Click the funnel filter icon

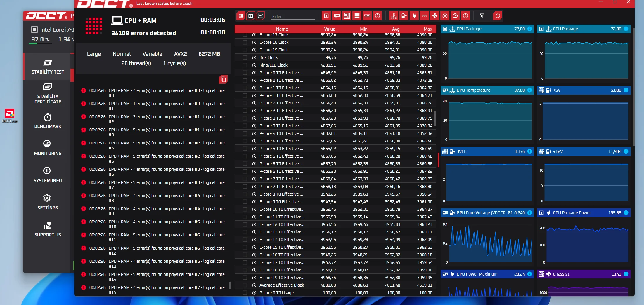(x=482, y=16)
